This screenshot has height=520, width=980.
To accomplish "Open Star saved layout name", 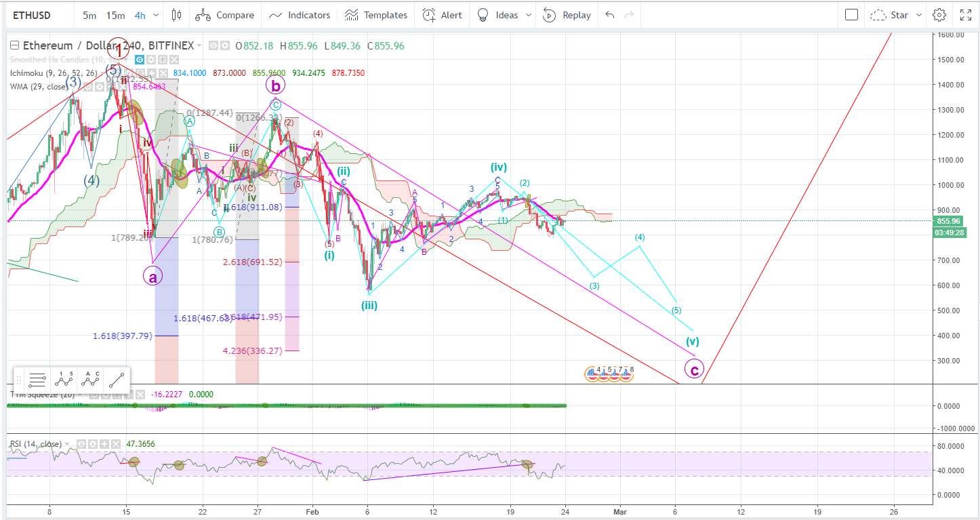I will pos(899,15).
